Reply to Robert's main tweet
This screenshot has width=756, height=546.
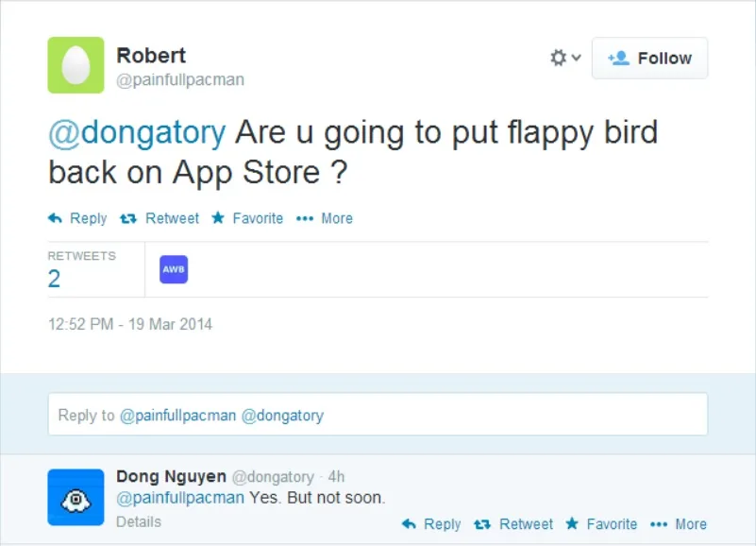[x=77, y=218]
